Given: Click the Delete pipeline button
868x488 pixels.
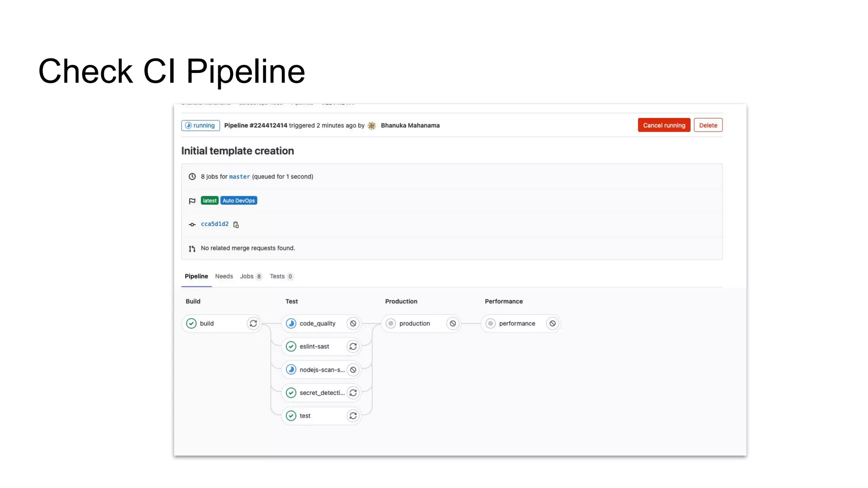Looking at the screenshot, I should [708, 125].
